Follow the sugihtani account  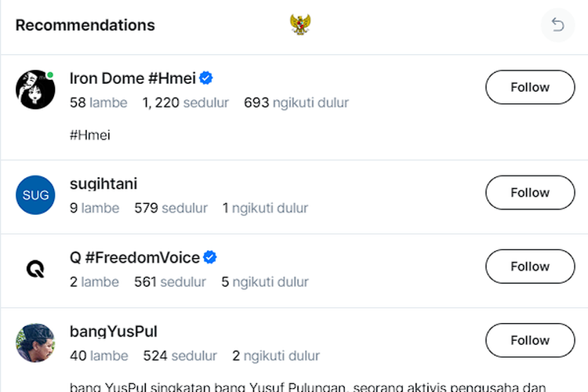[530, 192]
